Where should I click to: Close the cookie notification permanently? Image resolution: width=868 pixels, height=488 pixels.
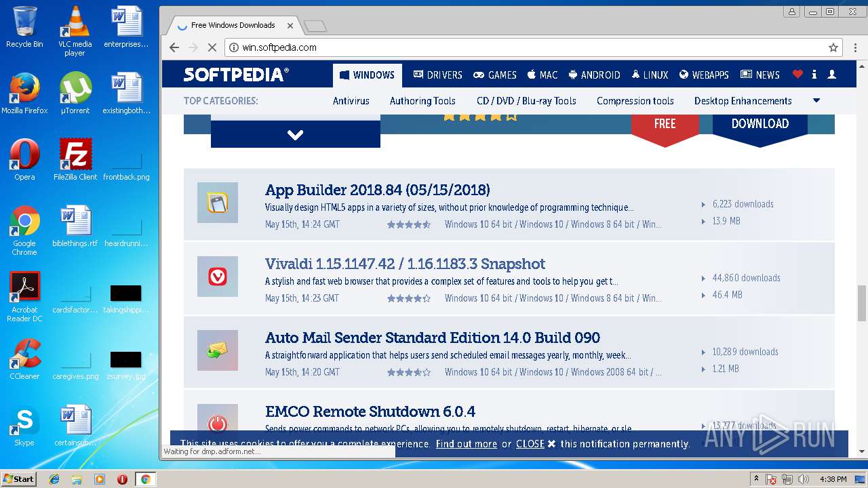[x=536, y=444]
